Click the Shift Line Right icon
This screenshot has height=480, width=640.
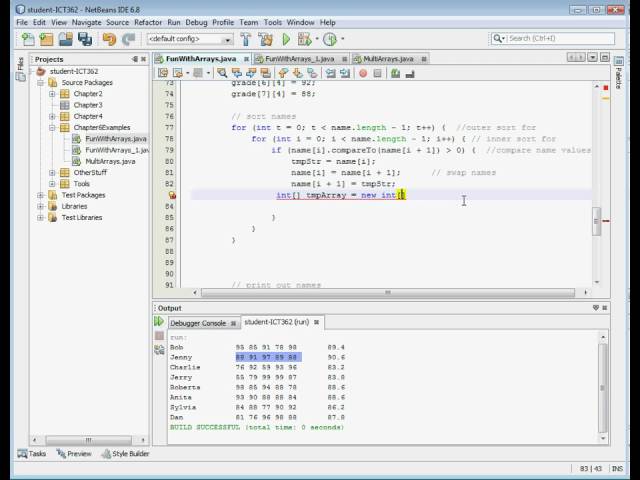[345, 73]
